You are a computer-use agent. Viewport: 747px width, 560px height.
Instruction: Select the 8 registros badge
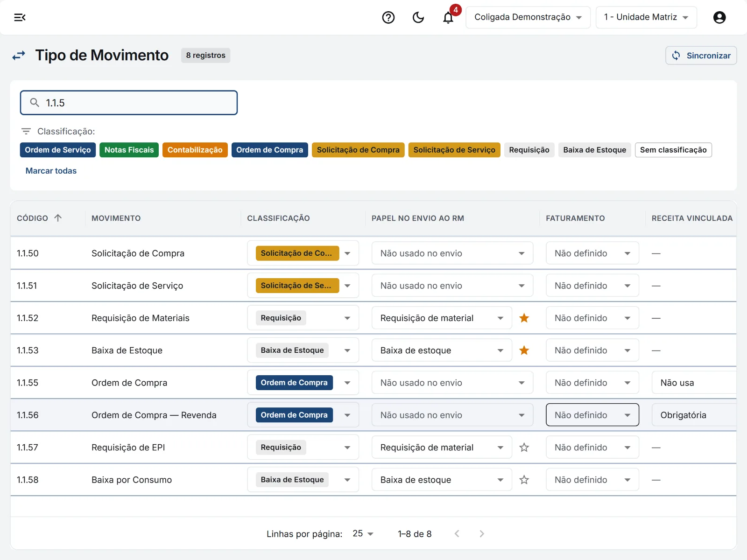[205, 55]
